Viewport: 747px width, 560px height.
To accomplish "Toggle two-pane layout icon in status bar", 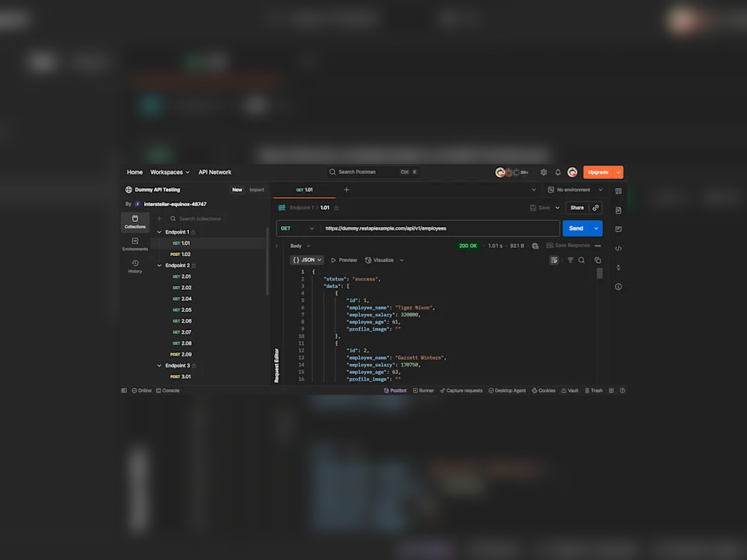I will click(x=611, y=391).
